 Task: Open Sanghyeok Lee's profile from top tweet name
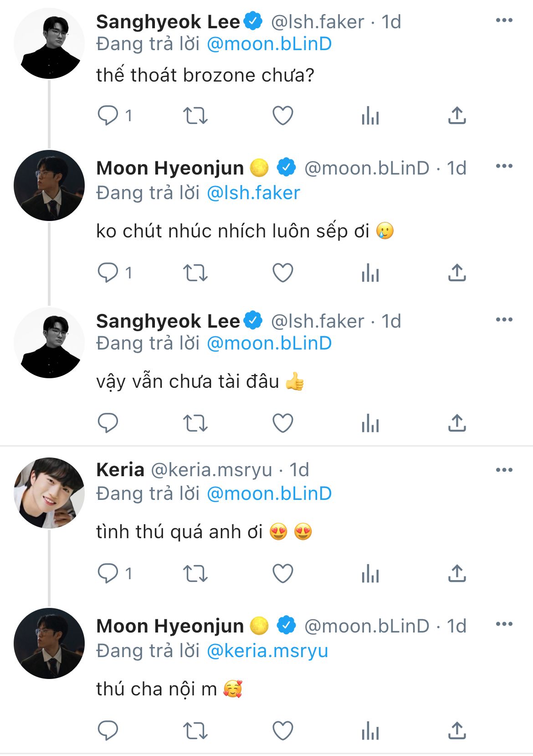(168, 22)
